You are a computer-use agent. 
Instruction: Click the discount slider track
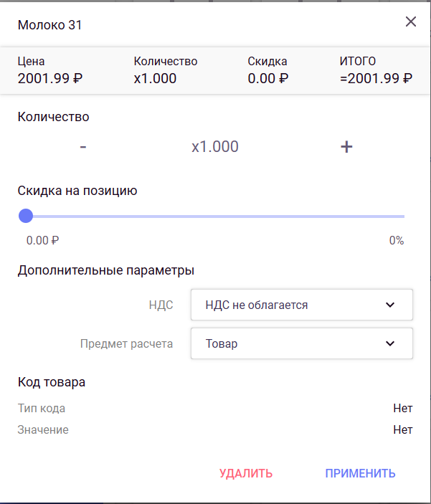point(215,216)
